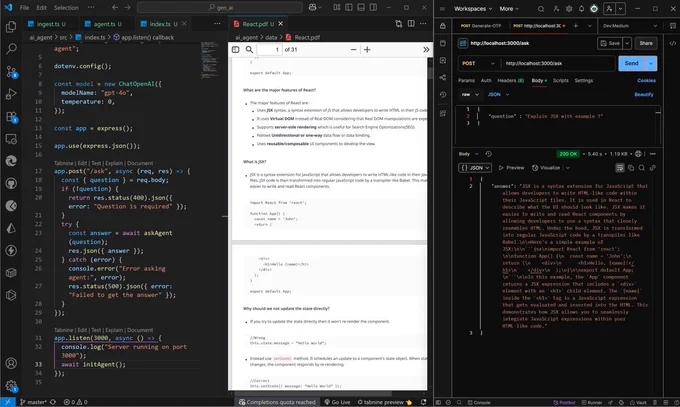Close the index.ts tab
The height and width of the screenshot is (407, 680).
point(184,23)
